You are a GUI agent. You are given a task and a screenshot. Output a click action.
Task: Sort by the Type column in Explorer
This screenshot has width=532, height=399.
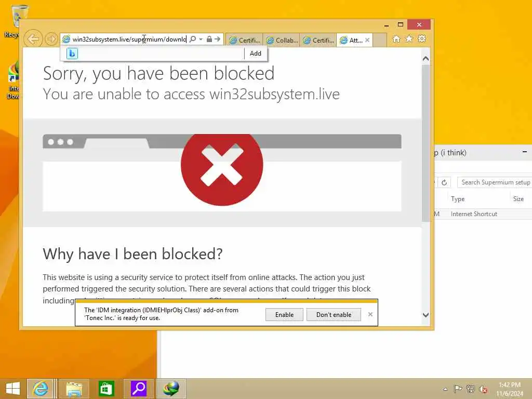pyautogui.click(x=458, y=199)
